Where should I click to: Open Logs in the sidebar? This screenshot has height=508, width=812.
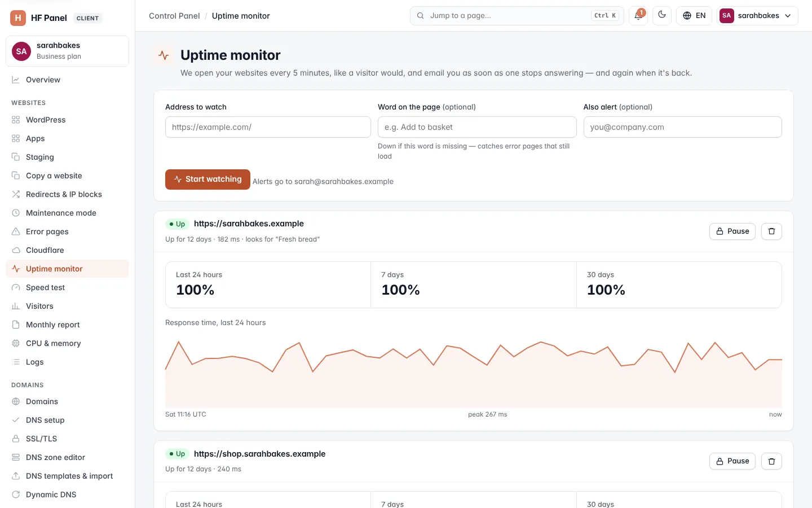67,362
